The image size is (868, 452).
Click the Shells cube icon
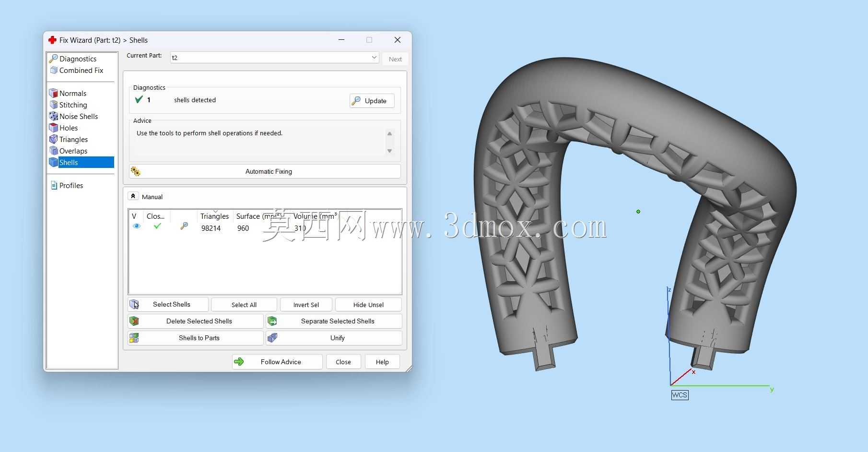(x=54, y=162)
